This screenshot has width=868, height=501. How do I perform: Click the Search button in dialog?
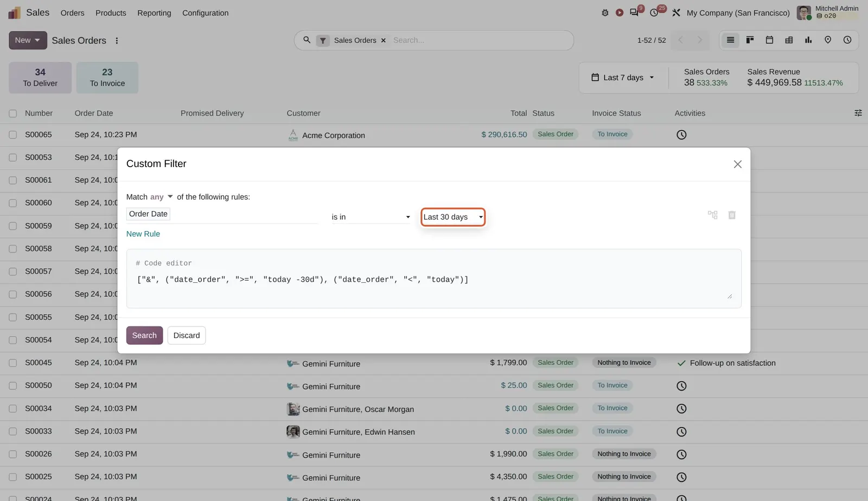point(144,335)
